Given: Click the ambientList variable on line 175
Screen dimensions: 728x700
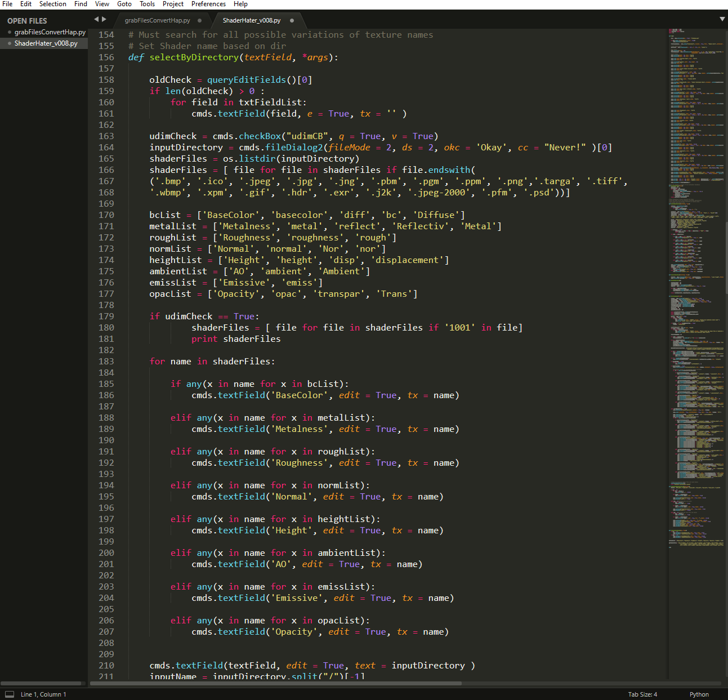Looking at the screenshot, I should pyautogui.click(x=178, y=271).
